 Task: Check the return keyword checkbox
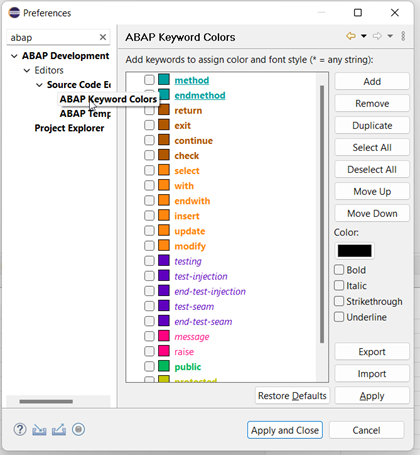(149, 110)
